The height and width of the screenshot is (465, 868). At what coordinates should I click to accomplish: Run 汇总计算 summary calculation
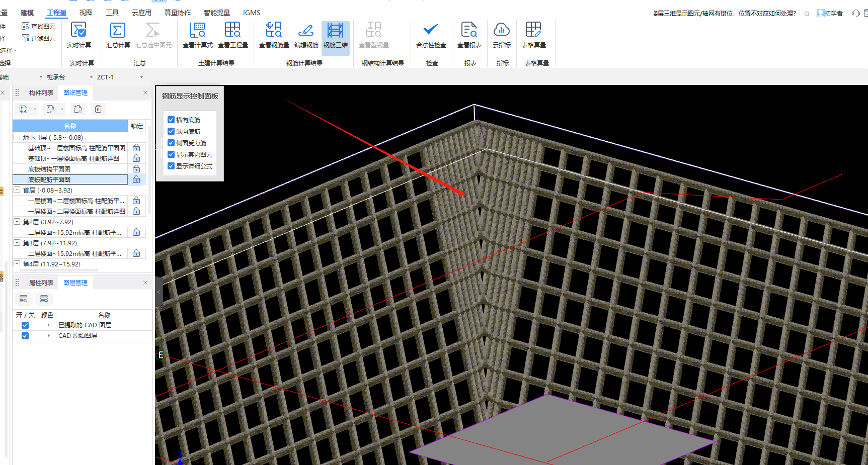[118, 35]
